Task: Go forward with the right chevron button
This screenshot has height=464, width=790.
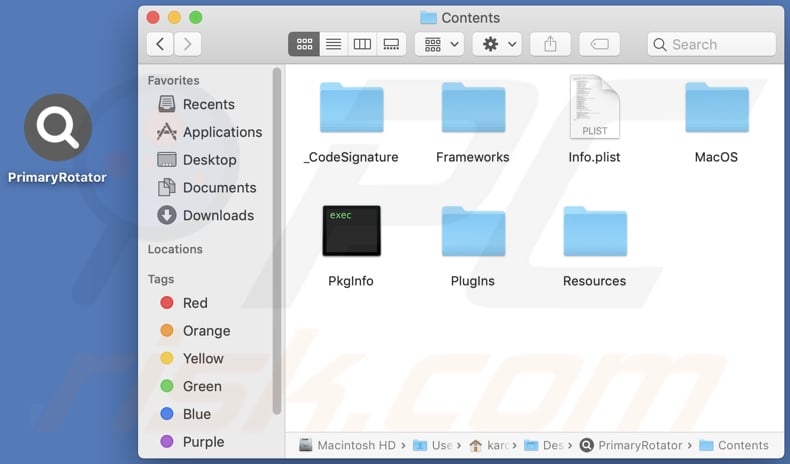Action: pos(187,44)
